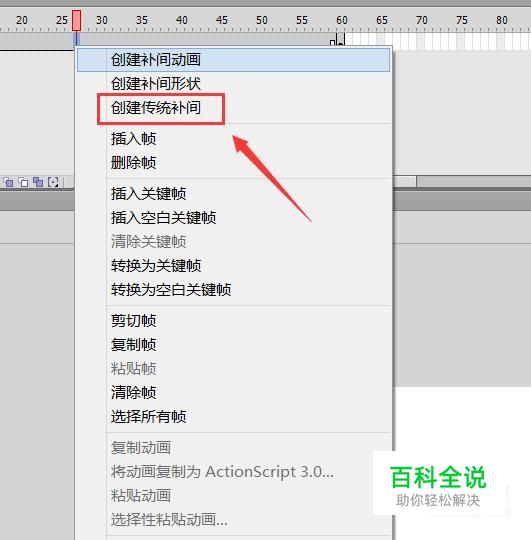
Task: Choose 选择性粘贴动画... menu entry
Action: coord(233,520)
